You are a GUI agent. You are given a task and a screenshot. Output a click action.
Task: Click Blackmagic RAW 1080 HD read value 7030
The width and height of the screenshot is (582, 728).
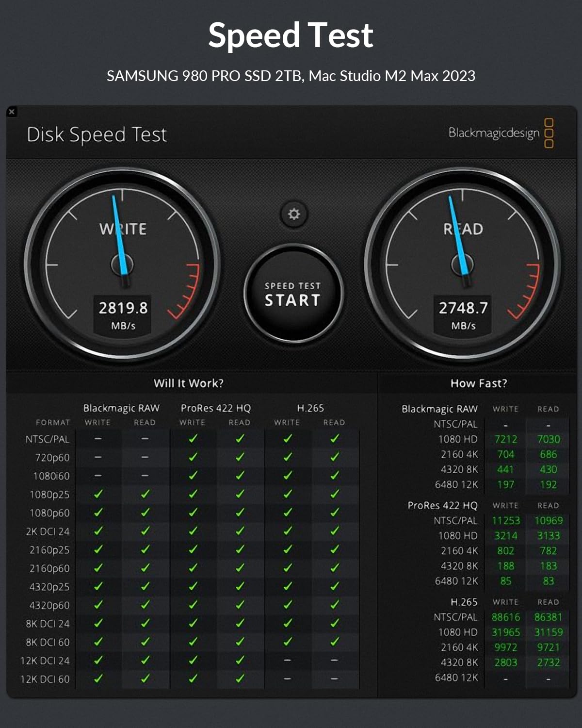[x=549, y=439]
